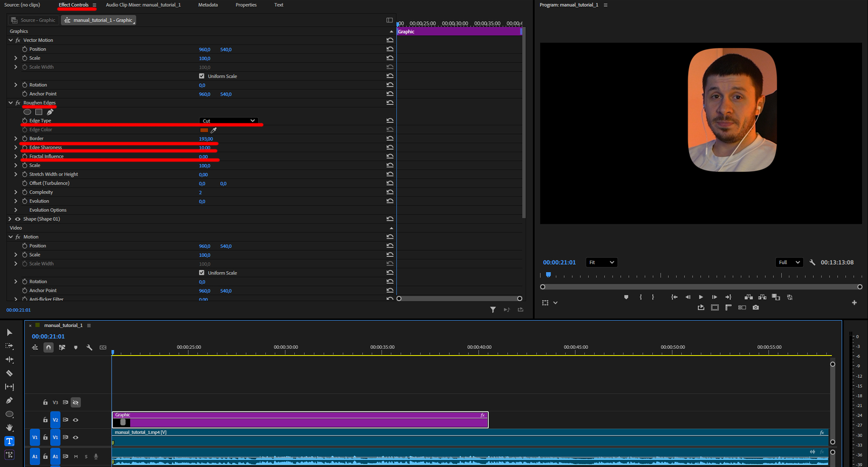Viewport: 868px width, 467px height.
Task: Create a 4-point polygon mask under Roughen Edges
Action: point(39,112)
